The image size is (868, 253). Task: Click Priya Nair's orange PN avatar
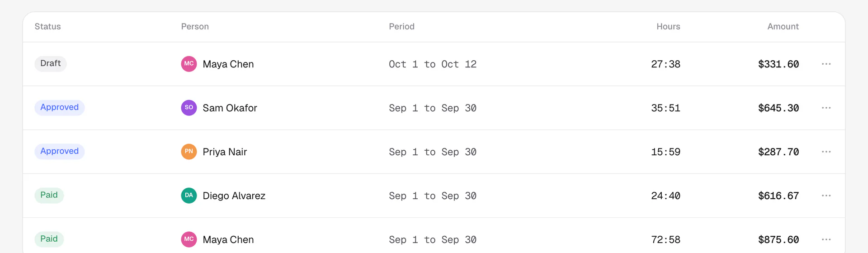(x=189, y=152)
